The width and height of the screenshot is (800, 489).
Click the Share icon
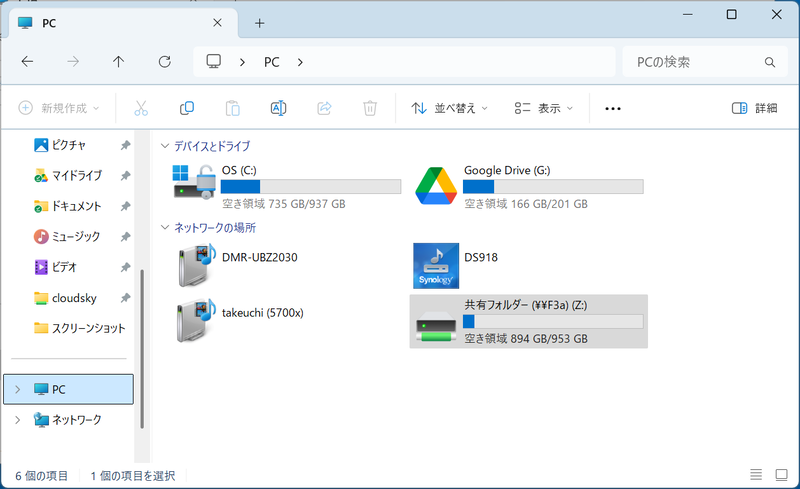(324, 108)
